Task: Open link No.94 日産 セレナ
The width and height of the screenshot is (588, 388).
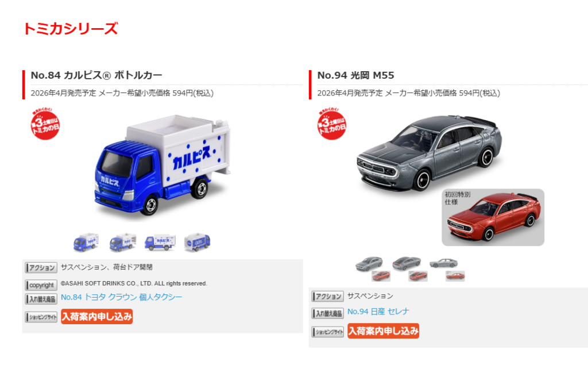Action: pos(378,312)
